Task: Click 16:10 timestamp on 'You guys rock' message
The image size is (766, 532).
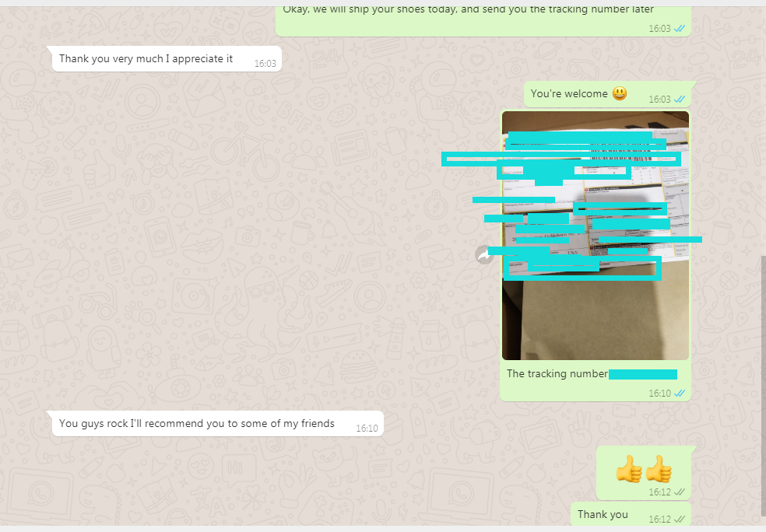Action: [367, 428]
